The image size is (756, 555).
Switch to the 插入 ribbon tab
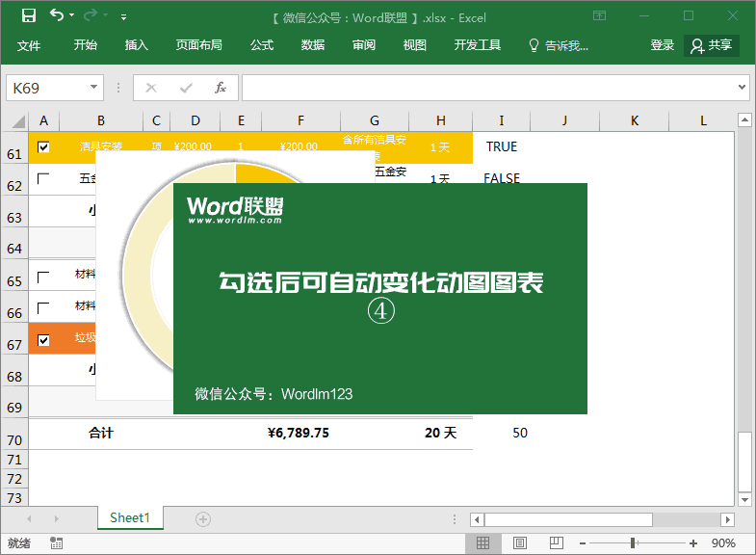point(137,45)
